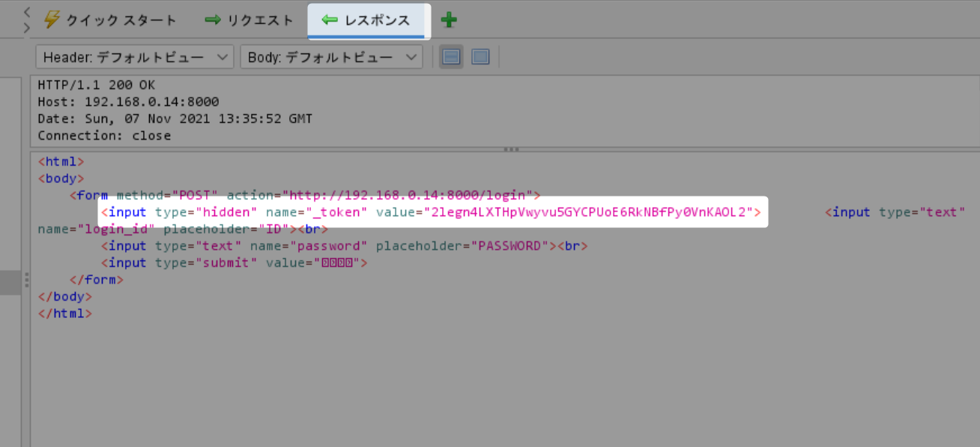Viewport: 980px width, 447px height.
Task: Click the opening <html> tag line
Action: pos(61,161)
